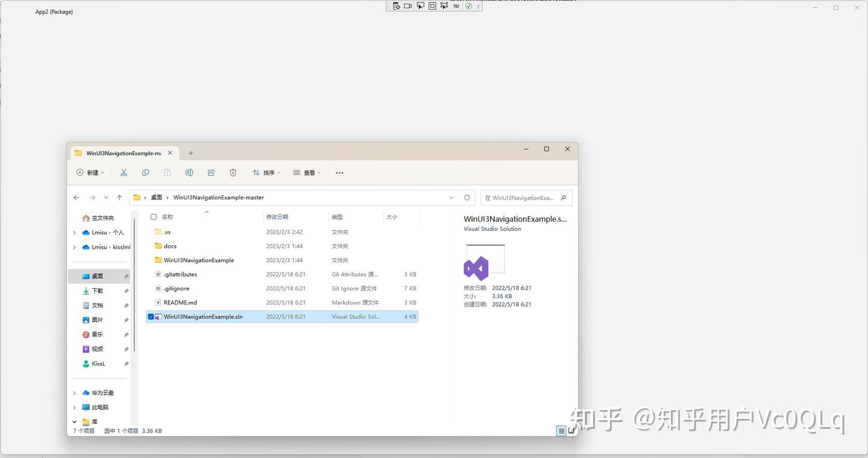The height and width of the screenshot is (458, 868).
Task: Click inside the Explorer search box
Action: point(522,197)
